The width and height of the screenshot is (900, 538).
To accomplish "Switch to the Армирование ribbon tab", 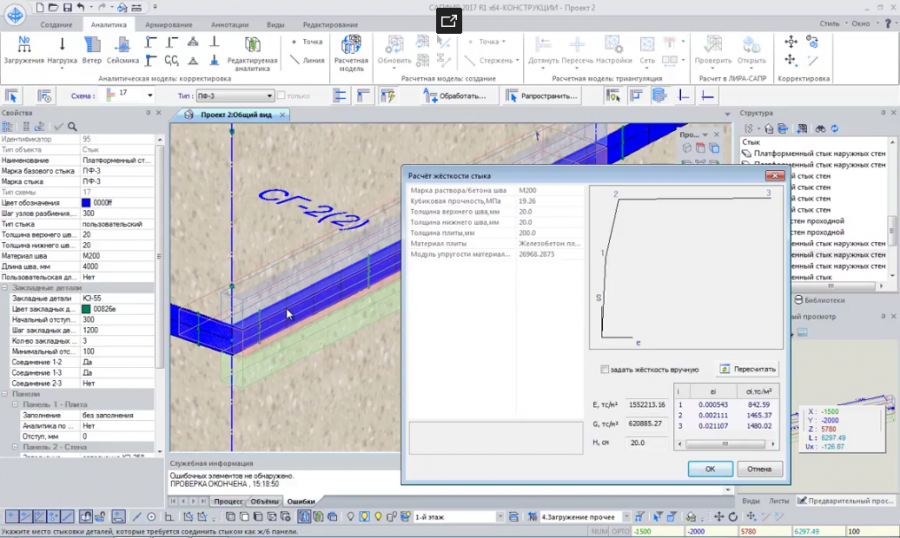I will (x=168, y=24).
